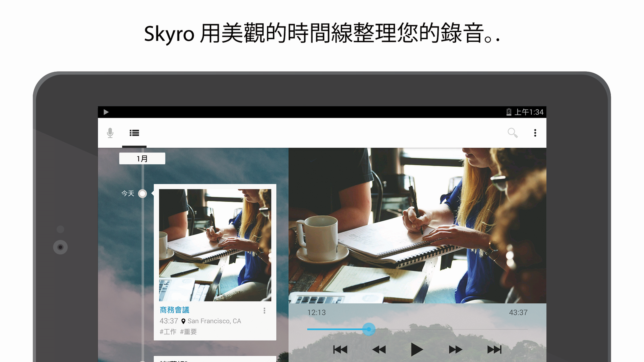Click the San Francisco, CA location text
The height and width of the screenshot is (362, 644).
pyautogui.click(x=214, y=321)
